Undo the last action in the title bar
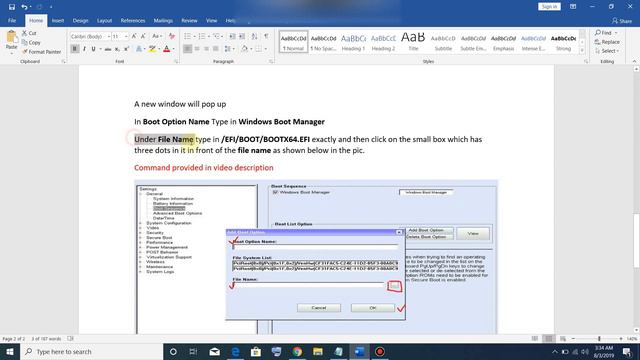 coord(24,7)
